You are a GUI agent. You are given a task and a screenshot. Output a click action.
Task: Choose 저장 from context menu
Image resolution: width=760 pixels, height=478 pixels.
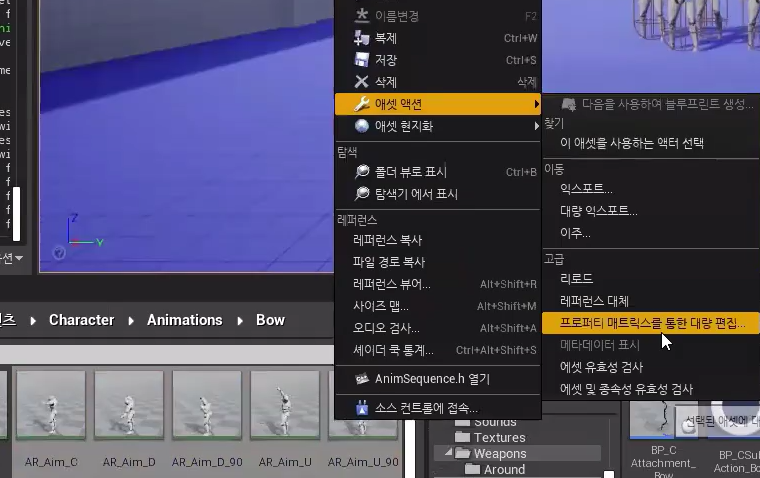point(438,60)
